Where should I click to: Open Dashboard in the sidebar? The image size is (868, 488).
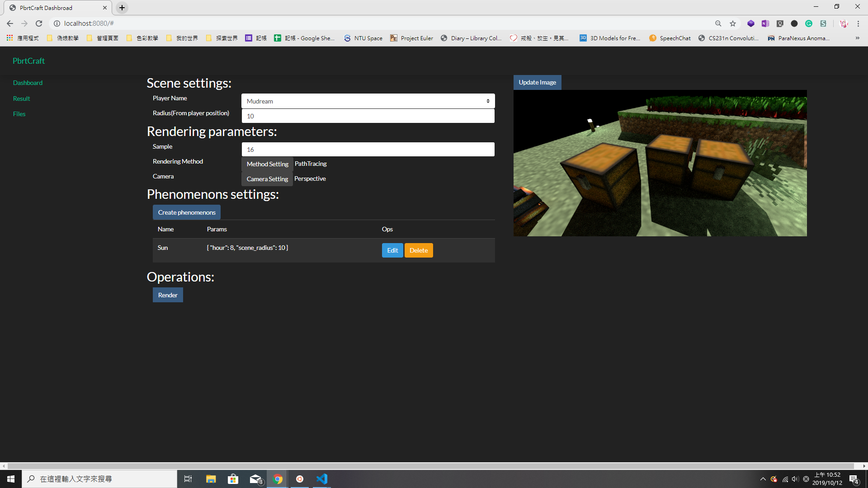pos(28,83)
